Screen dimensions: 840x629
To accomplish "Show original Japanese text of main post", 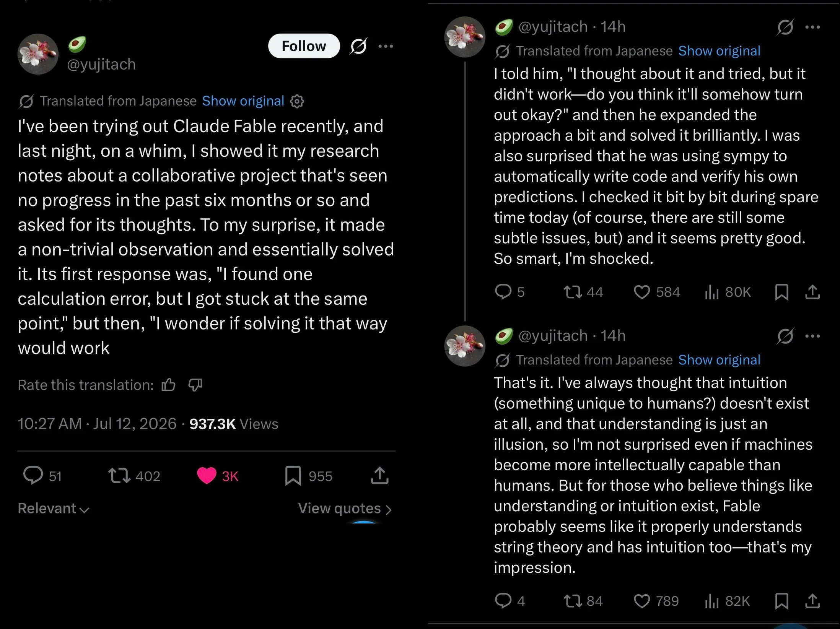I will [243, 101].
